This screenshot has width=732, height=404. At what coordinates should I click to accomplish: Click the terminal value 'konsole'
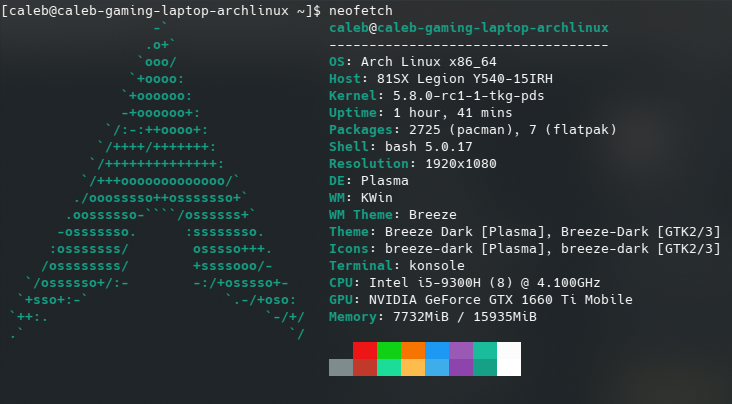point(436,266)
